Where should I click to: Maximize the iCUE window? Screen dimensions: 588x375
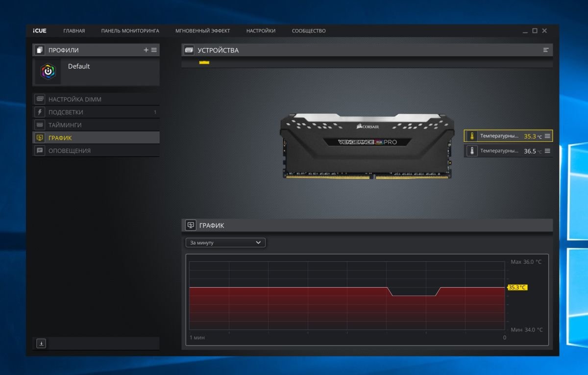[x=535, y=31]
